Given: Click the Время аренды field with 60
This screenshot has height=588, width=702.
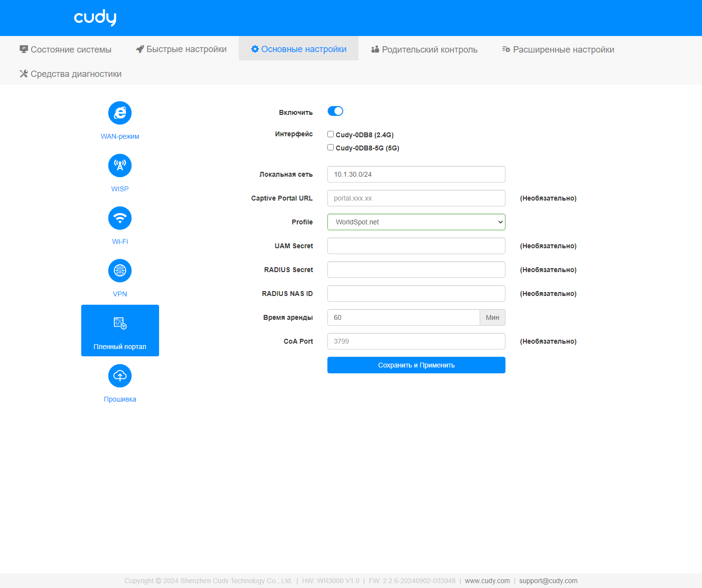Looking at the screenshot, I should tap(404, 317).
